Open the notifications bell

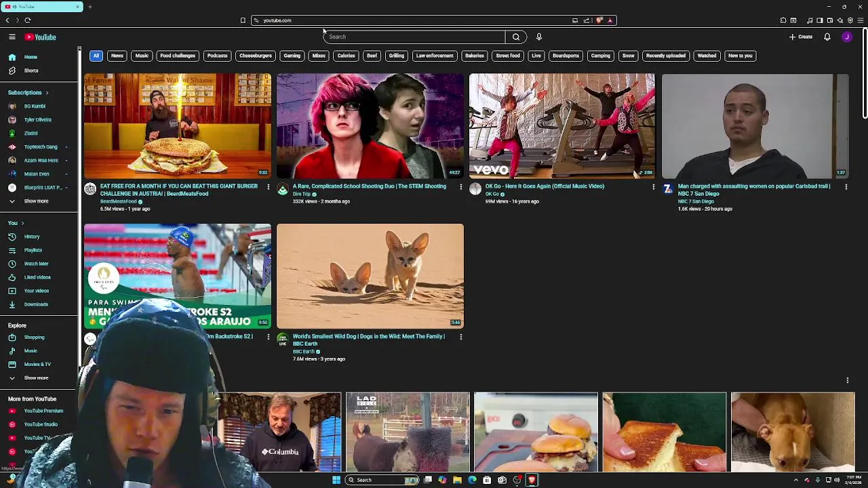(x=827, y=37)
